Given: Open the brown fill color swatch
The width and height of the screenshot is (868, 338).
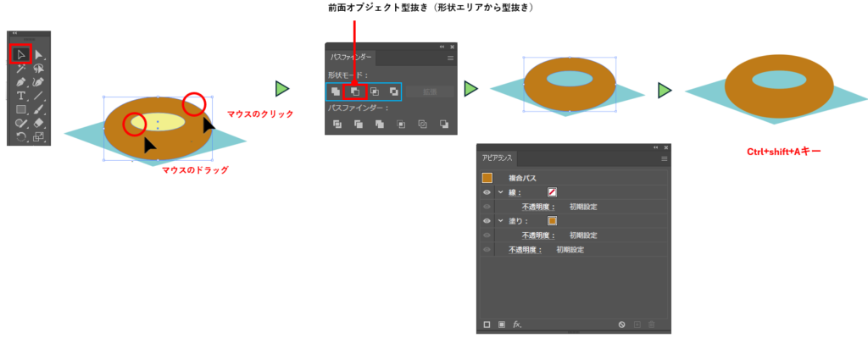Looking at the screenshot, I should [553, 221].
